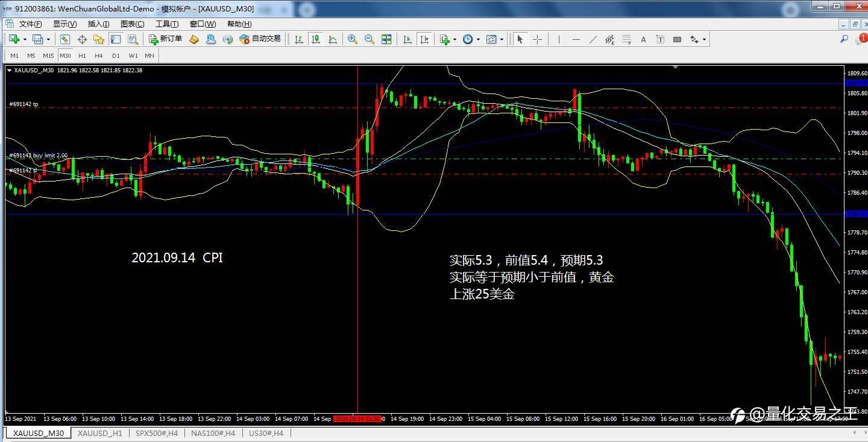Click the red 14 Sep 15:30 date label on the time axis
This screenshot has height=442, width=868.
pos(358,418)
